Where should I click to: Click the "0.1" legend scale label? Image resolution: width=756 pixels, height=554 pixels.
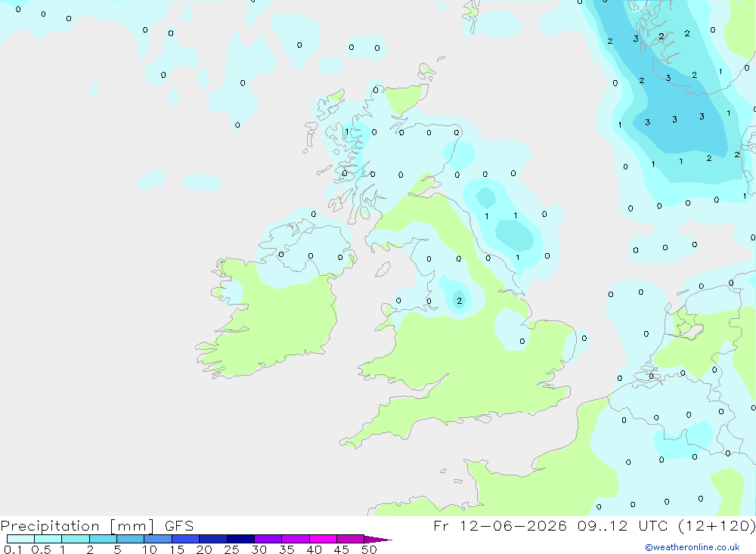[x=13, y=549]
